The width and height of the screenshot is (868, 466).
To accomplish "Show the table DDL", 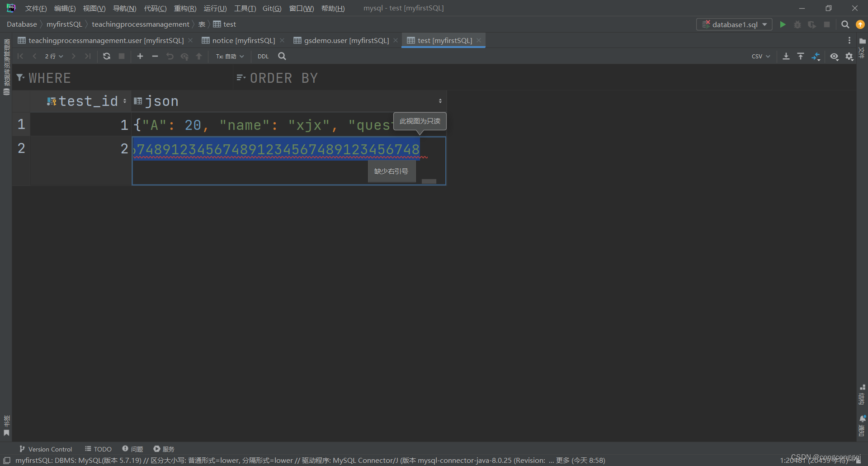I will [x=263, y=56].
